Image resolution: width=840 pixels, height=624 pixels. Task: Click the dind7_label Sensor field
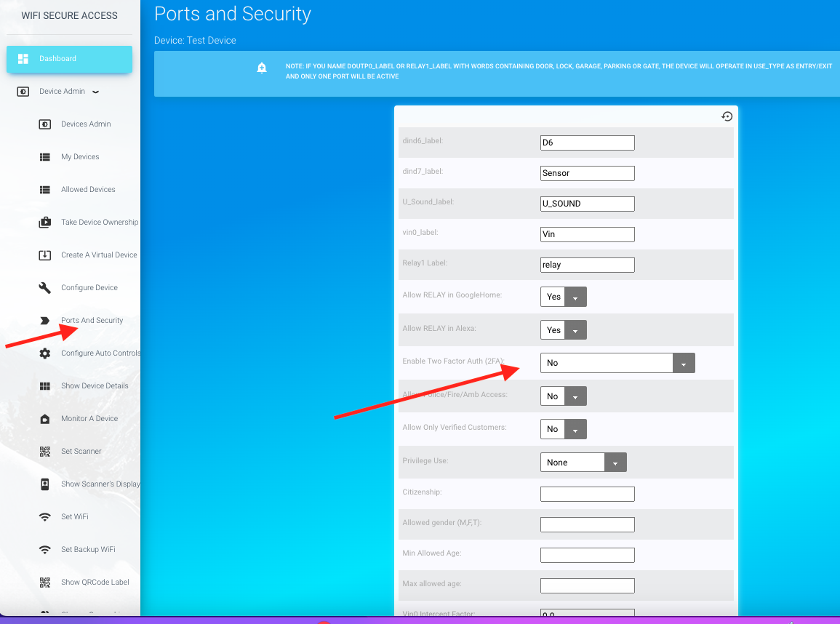point(588,173)
